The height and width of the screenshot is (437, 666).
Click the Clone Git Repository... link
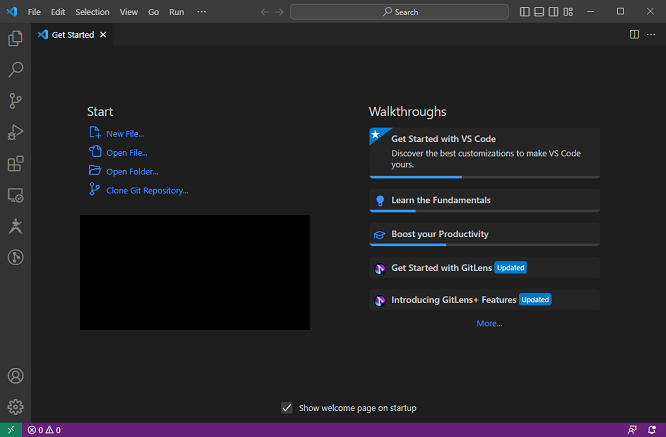147,191
